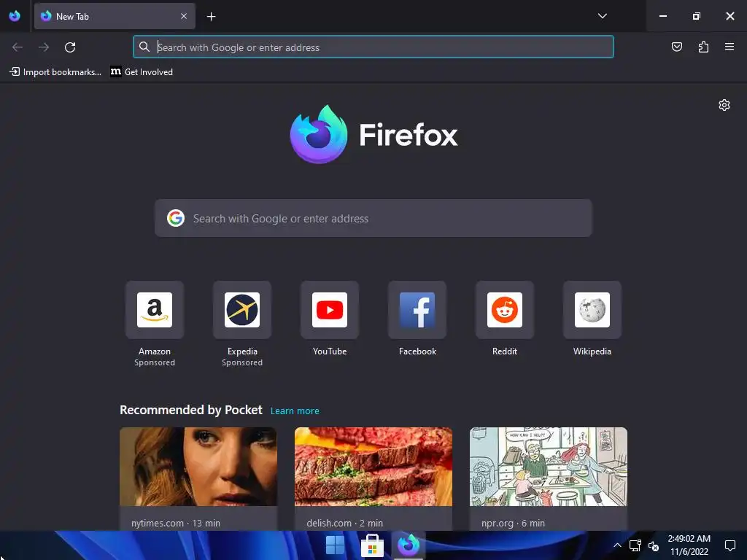
Task: Expand the list all tabs chevron
Action: pos(602,16)
